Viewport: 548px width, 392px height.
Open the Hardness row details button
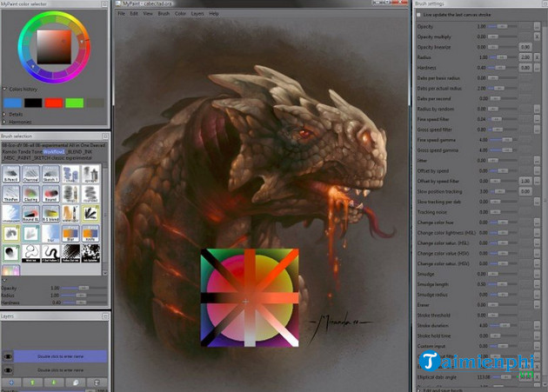[538, 68]
